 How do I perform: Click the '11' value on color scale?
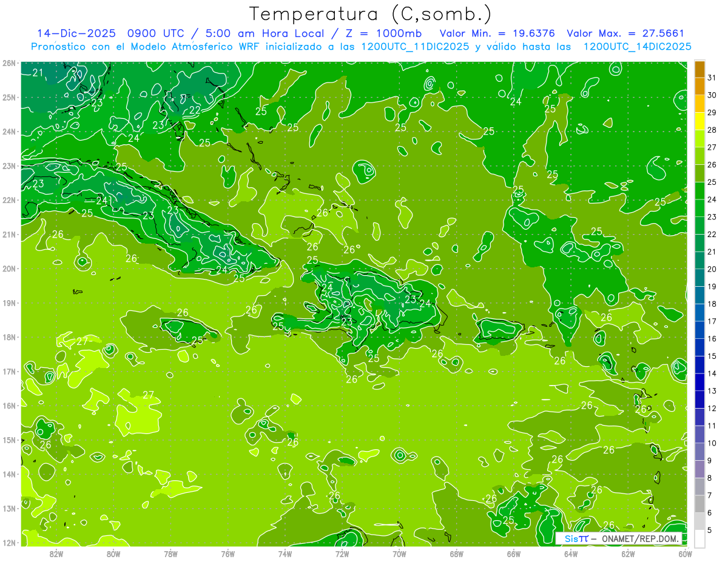point(712,426)
